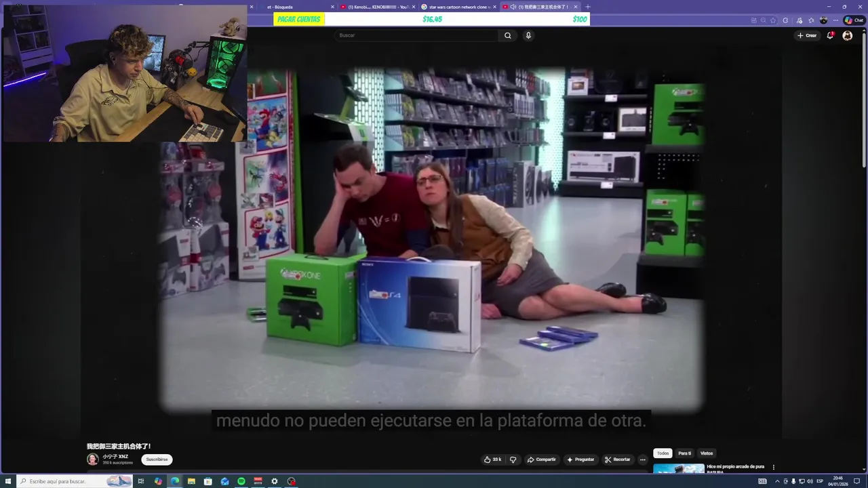The image size is (868, 488).
Task: Subscribe to the 小宁子 XNZ channel
Action: click(157, 460)
